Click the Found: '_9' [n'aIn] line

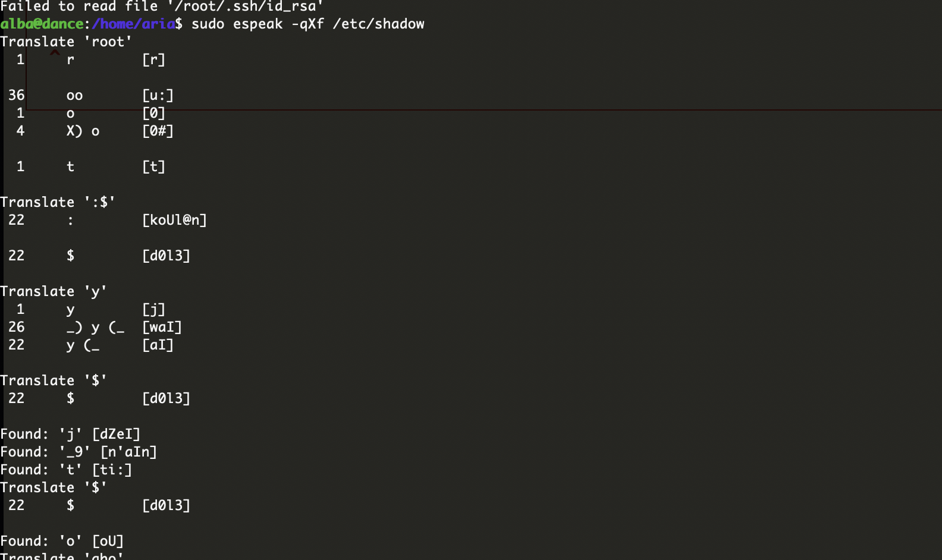coord(78,452)
